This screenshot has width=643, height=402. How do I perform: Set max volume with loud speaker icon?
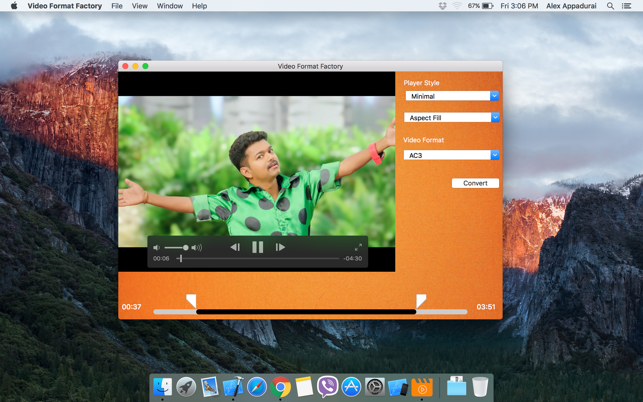(x=197, y=247)
